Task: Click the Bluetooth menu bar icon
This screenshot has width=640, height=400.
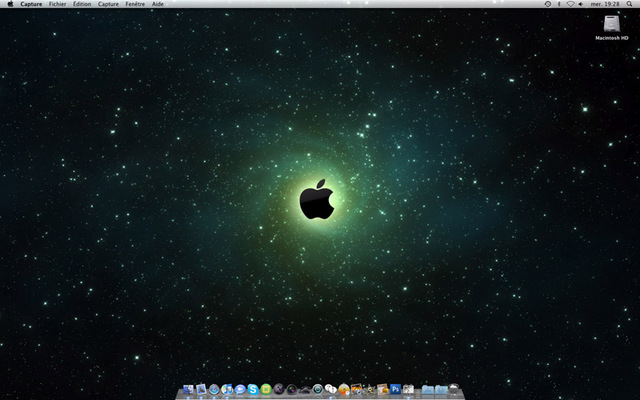Action: 559,4
